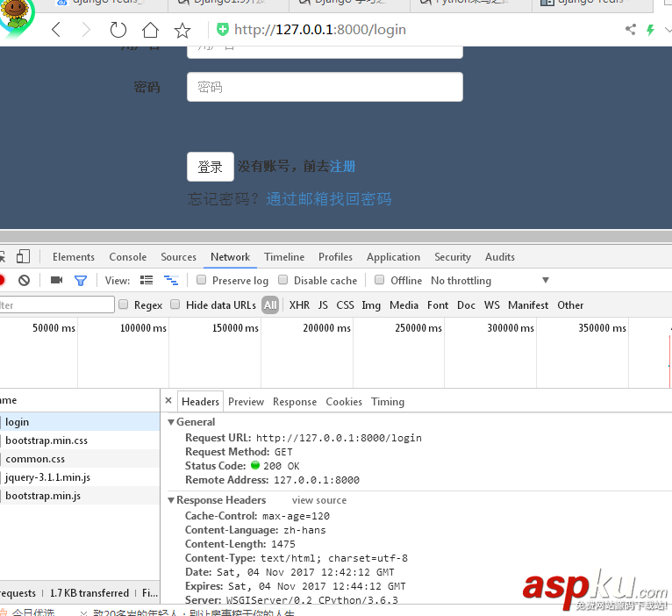Image resolution: width=672 pixels, height=616 pixels.
Task: Filter requests by Other
Action: tap(570, 304)
